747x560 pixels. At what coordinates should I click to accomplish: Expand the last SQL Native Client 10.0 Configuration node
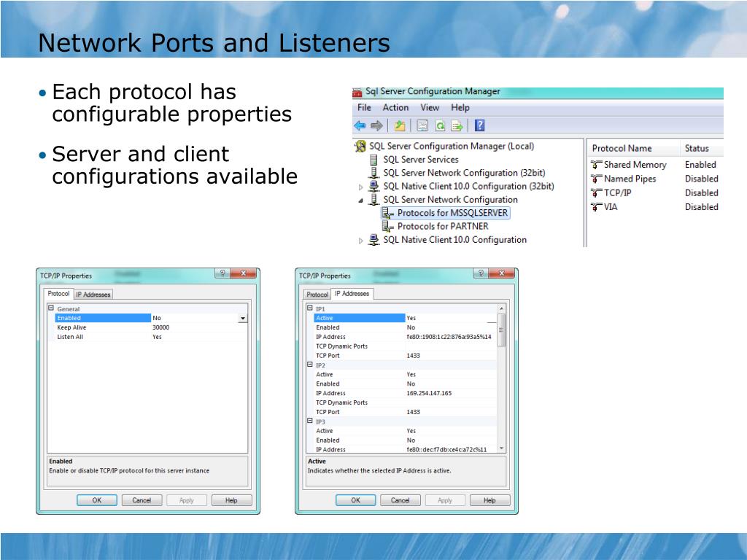(360, 241)
